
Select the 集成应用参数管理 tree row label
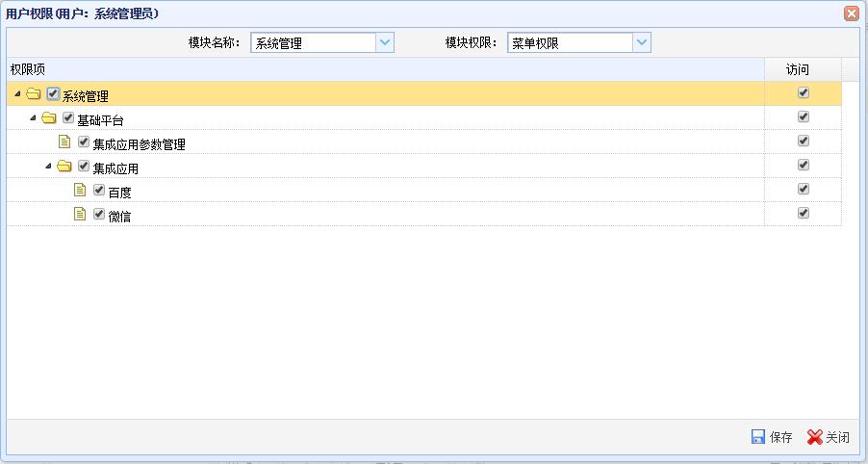pyautogui.click(x=139, y=144)
